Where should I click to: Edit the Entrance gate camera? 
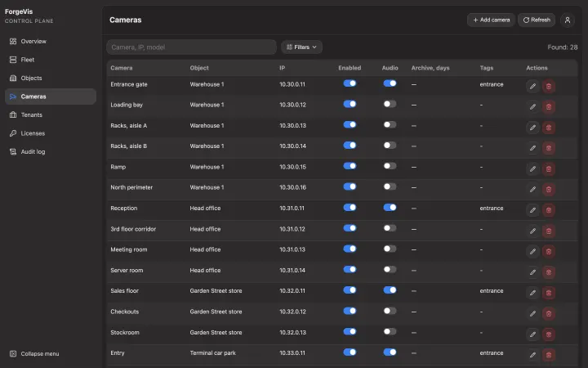point(532,87)
